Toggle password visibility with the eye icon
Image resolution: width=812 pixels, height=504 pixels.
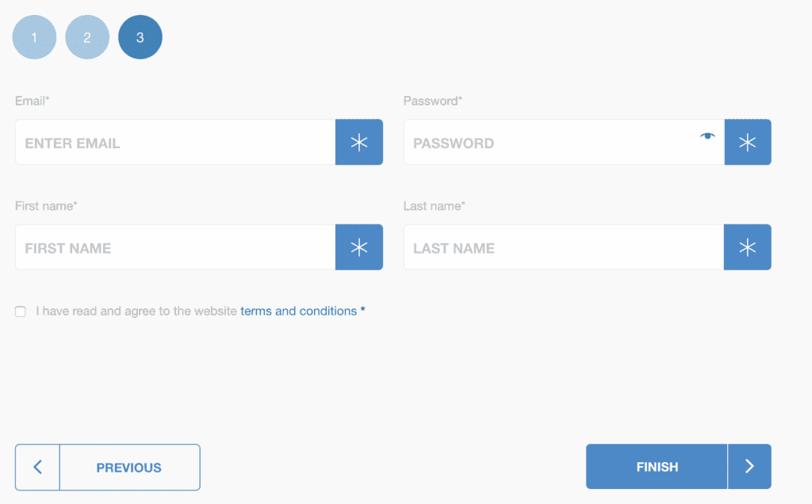(707, 136)
